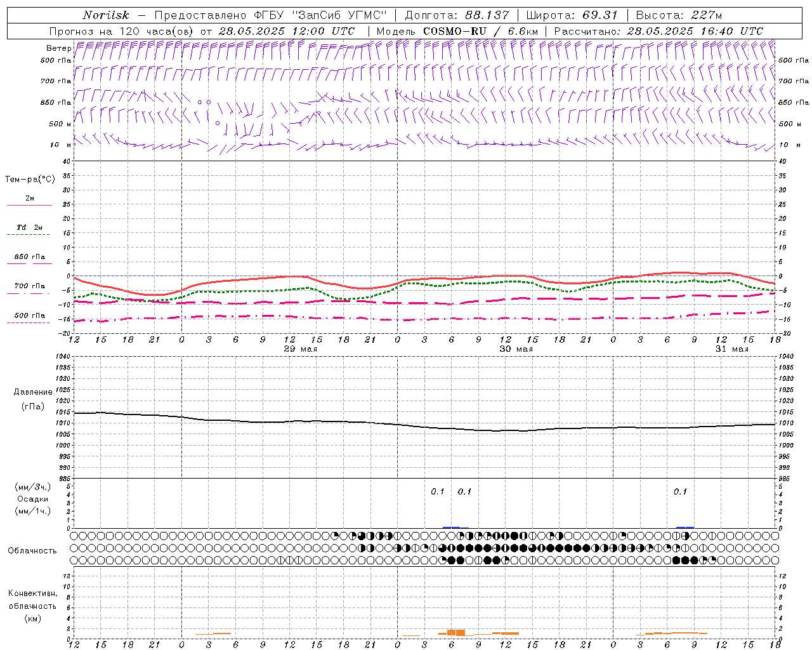The width and height of the screenshot is (812, 650).
Task: Click the blue precipitation bar on 31 мая
Action: pos(684,527)
